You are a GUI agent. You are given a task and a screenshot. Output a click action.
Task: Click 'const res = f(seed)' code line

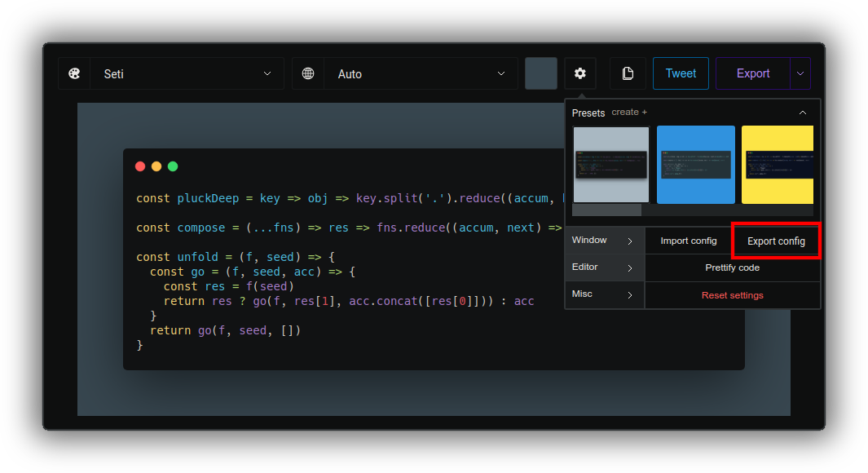229,286
